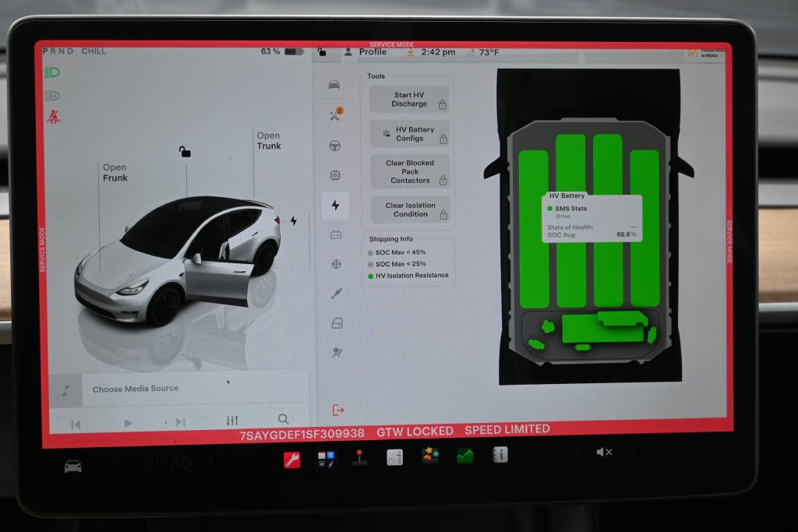Open the owner's manual info app
Image resolution: width=798 pixels, height=532 pixels.
click(500, 454)
